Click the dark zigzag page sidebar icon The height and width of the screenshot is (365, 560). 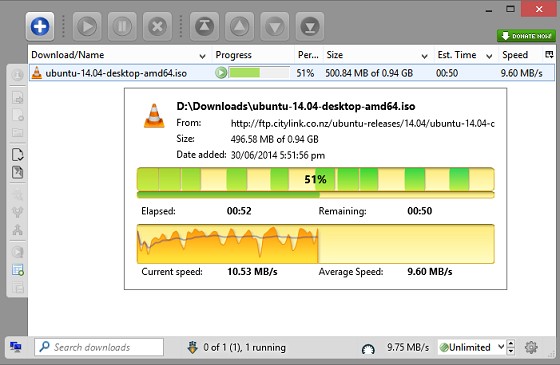click(18, 172)
